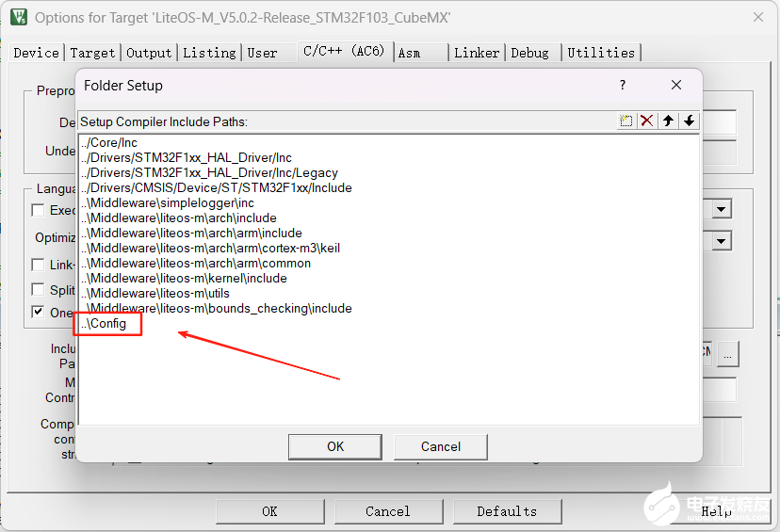Click OK in Options for Target
Image resolution: width=780 pixels, height=532 pixels.
point(270,511)
